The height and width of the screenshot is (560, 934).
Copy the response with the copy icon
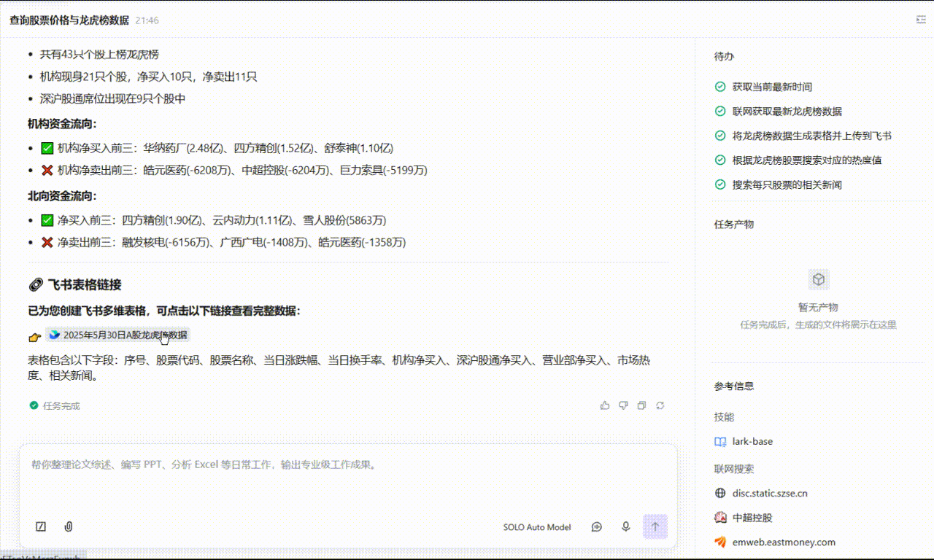coord(641,405)
